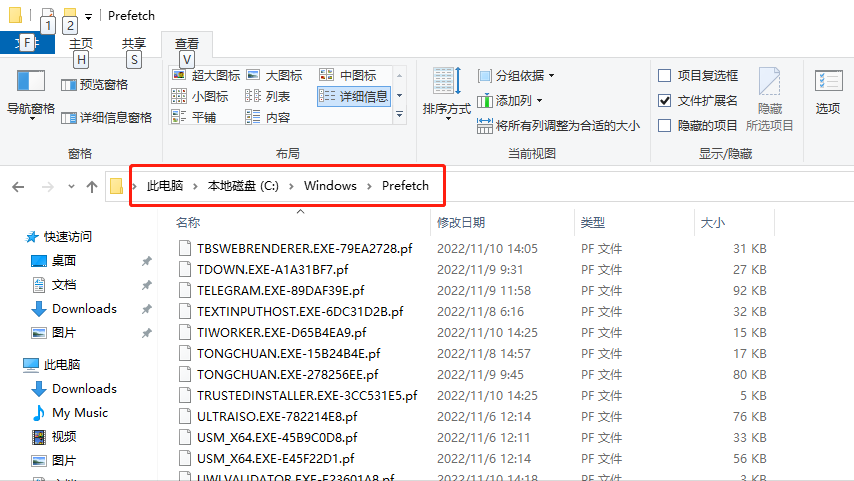Enable the 项目复选框 checkbox
The image size is (854, 481).
(x=664, y=75)
